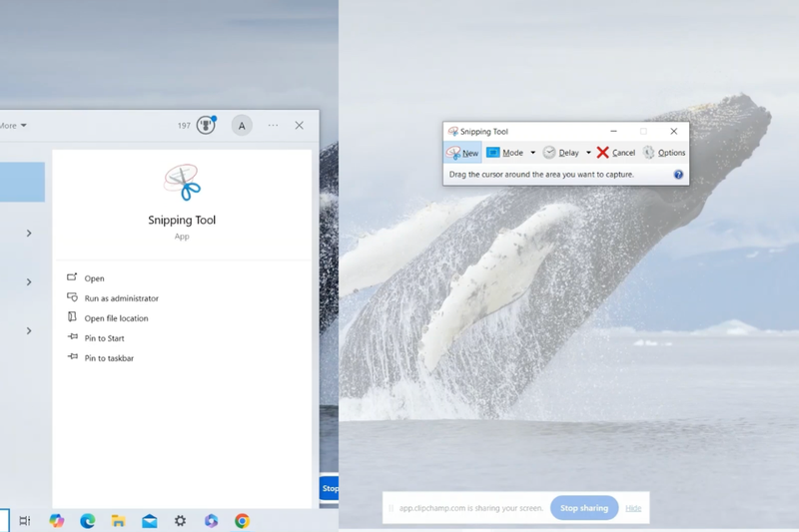Click the taskbar search box
The image size is (799, 532).
(5, 520)
